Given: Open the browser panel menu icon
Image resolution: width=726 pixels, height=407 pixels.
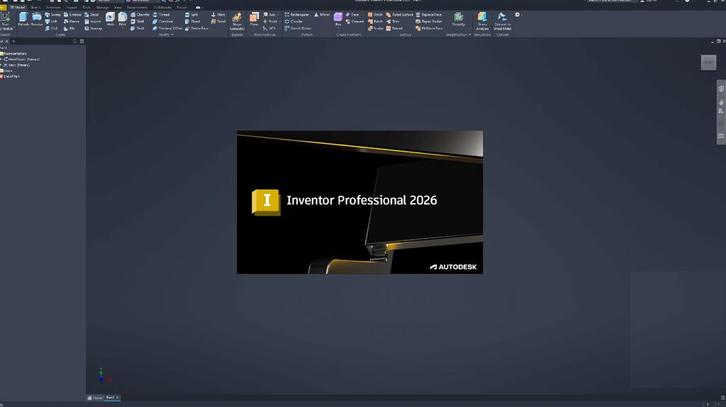Looking at the screenshot, I should (82, 41).
